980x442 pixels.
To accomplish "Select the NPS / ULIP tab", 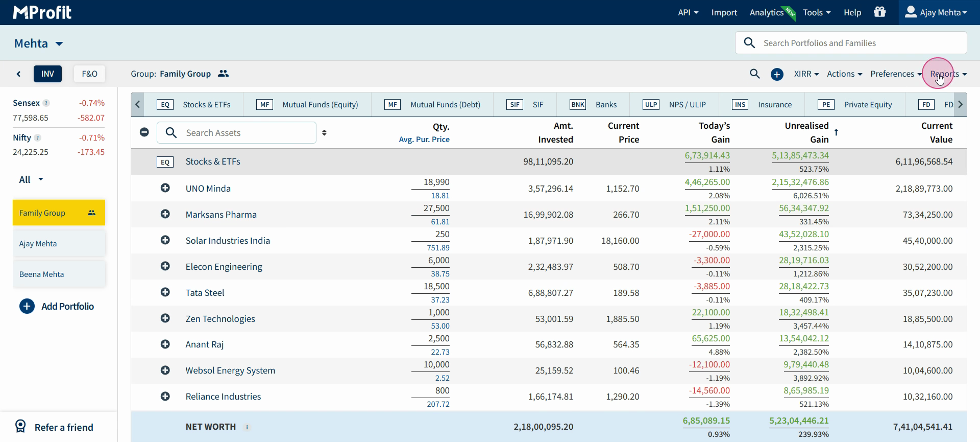I will click(674, 105).
